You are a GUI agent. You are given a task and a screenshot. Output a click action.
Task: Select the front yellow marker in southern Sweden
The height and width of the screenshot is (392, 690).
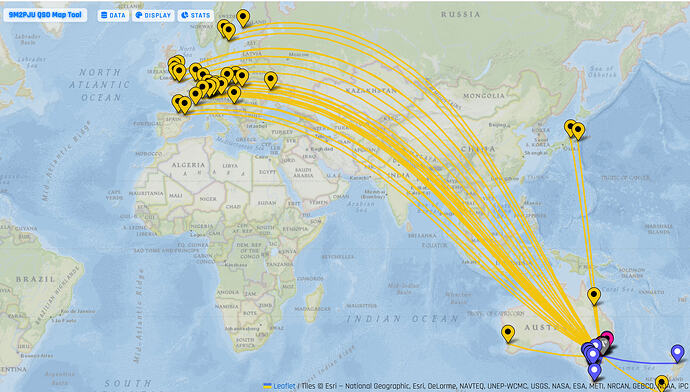tap(228, 32)
